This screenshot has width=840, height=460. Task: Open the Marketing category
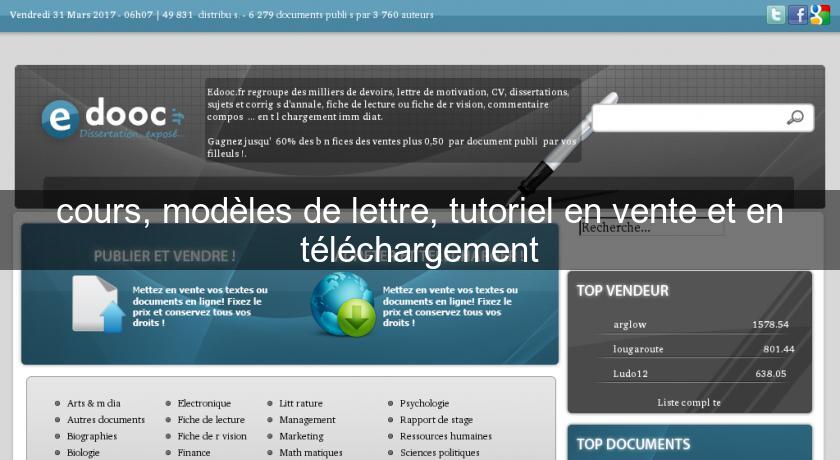tap(302, 436)
